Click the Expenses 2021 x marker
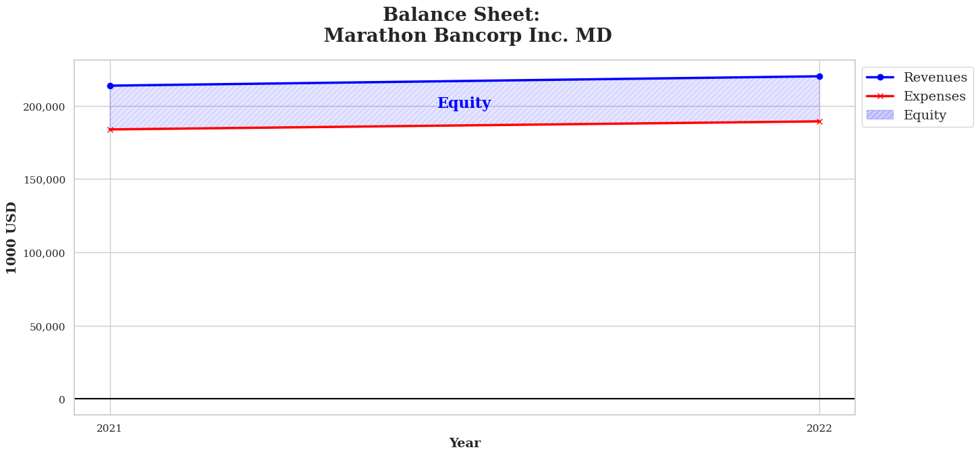The height and width of the screenshot is (456, 980). 110,130
